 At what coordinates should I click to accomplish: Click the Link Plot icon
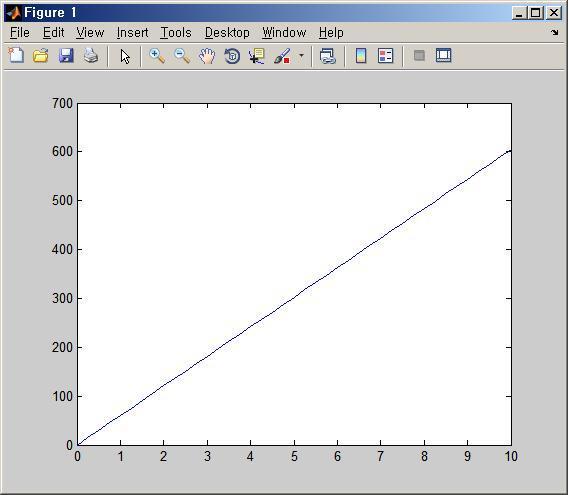pyautogui.click(x=328, y=56)
